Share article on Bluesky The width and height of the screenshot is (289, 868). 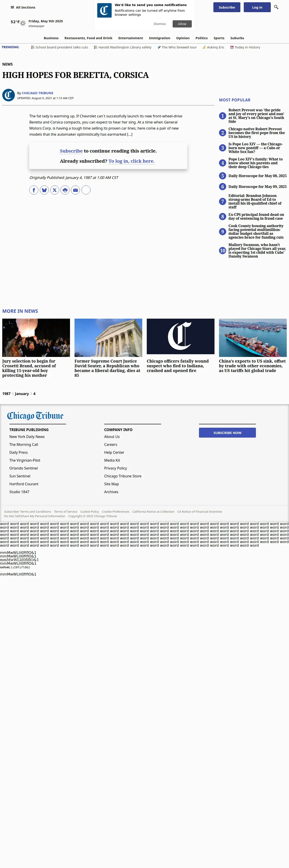pos(44,190)
